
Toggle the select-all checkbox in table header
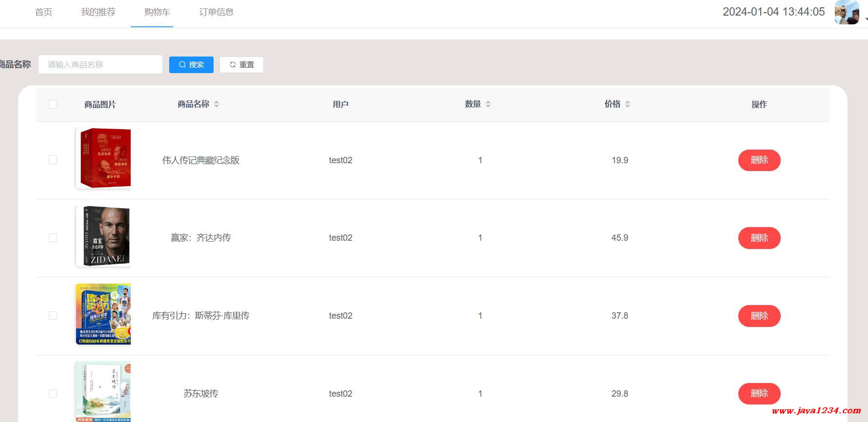click(x=53, y=104)
